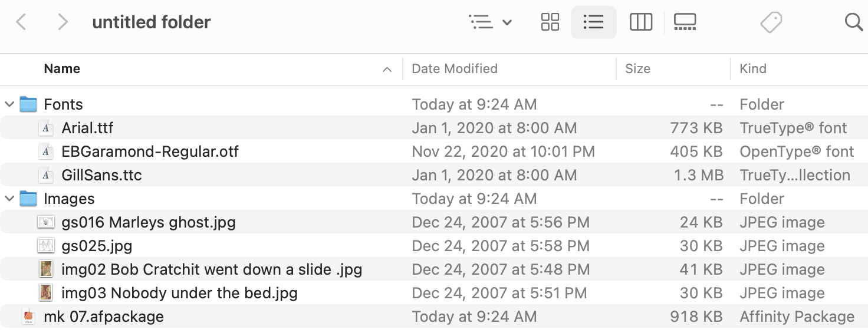Click the img03 Nobody under bed thumbnail
This screenshot has height=336, width=868.
point(45,293)
